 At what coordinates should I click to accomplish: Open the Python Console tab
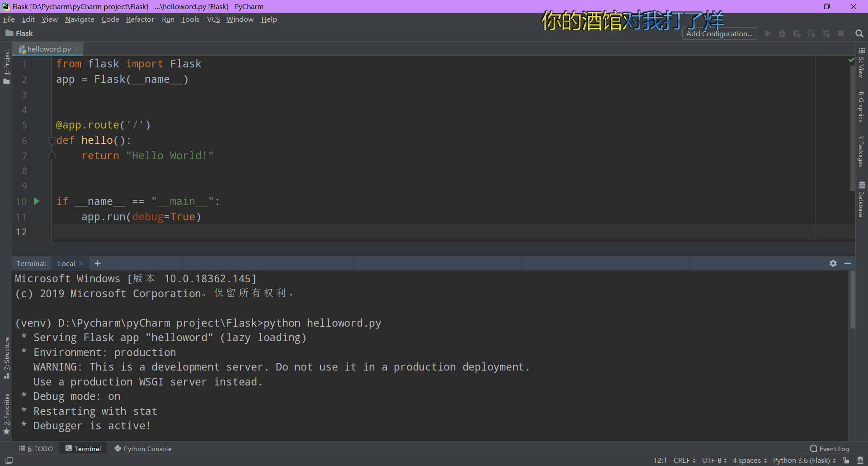tap(143, 449)
